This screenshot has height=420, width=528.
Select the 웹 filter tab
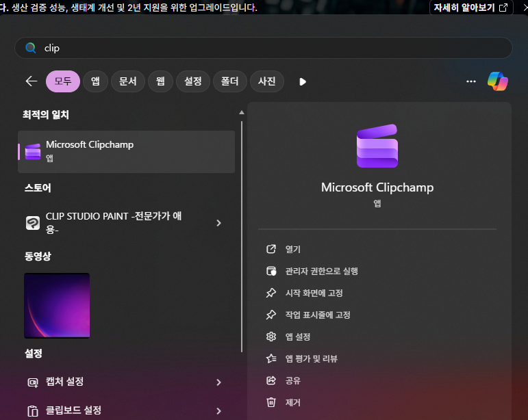(x=161, y=81)
